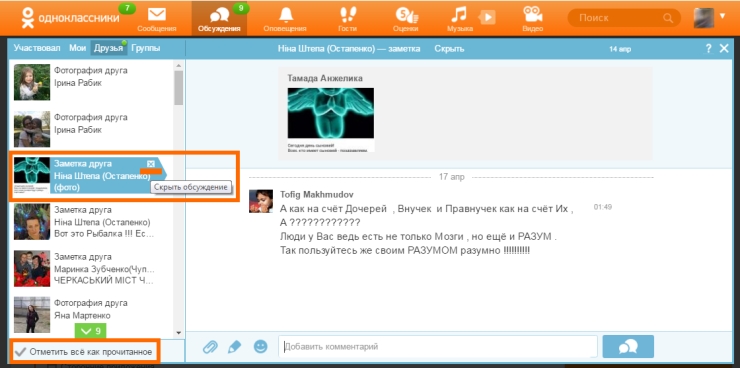The image size is (740, 368).
Task: Open the Видео camera icon
Action: (532, 15)
